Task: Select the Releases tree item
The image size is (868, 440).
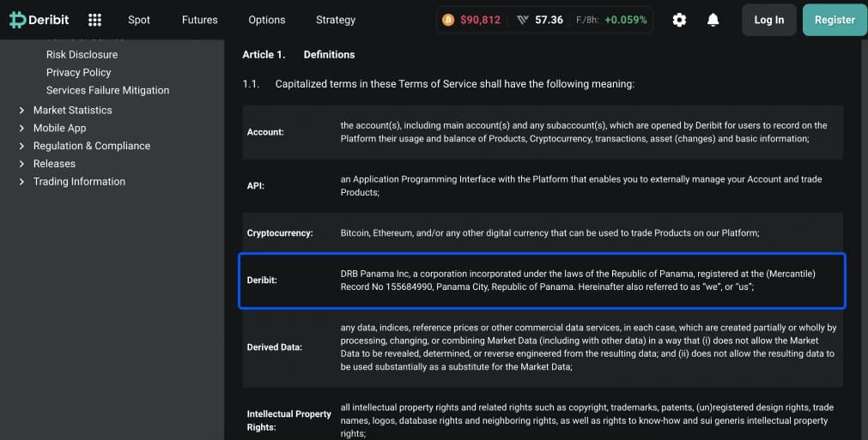Action: [x=54, y=164]
